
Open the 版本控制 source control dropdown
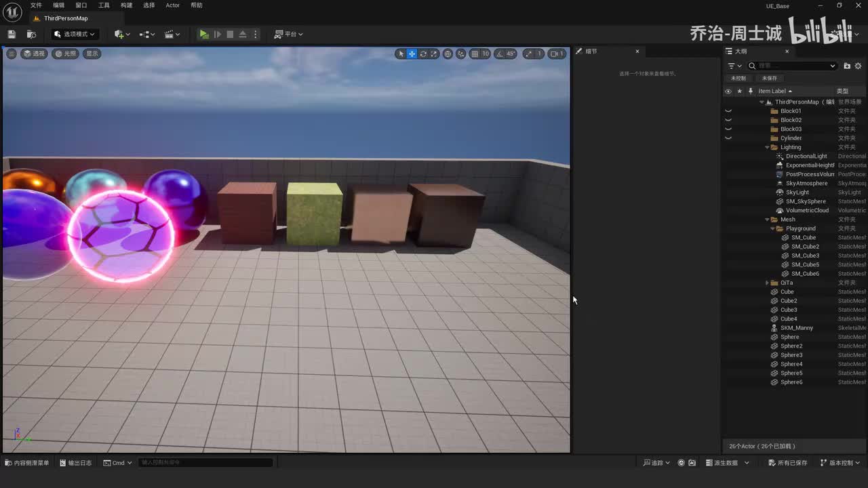coord(841,463)
